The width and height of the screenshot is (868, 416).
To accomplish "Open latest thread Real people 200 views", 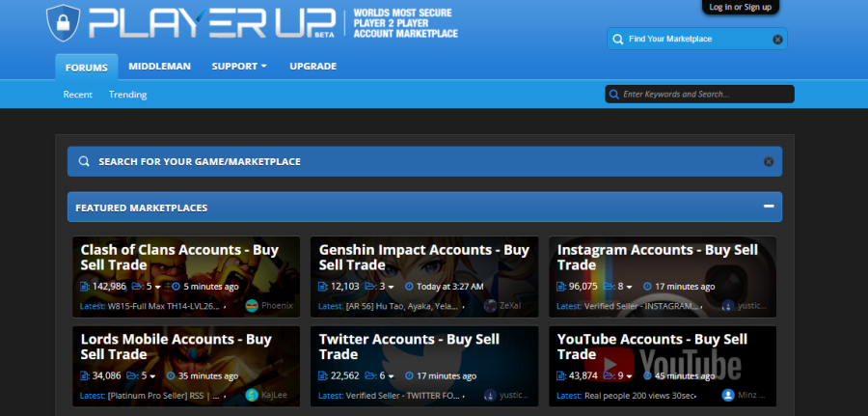I will click(x=639, y=396).
